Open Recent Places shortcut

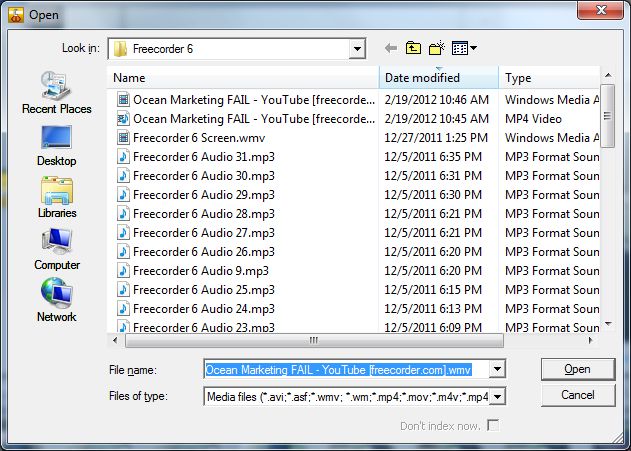point(57,93)
